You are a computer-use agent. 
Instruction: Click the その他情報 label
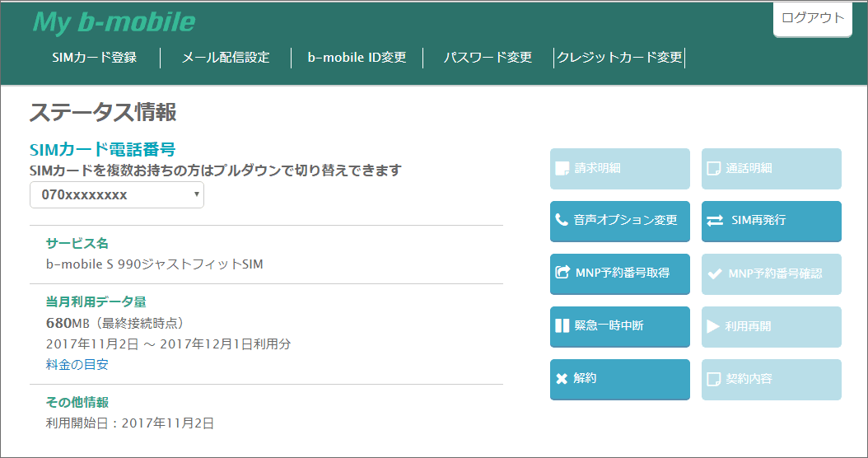[77, 402]
